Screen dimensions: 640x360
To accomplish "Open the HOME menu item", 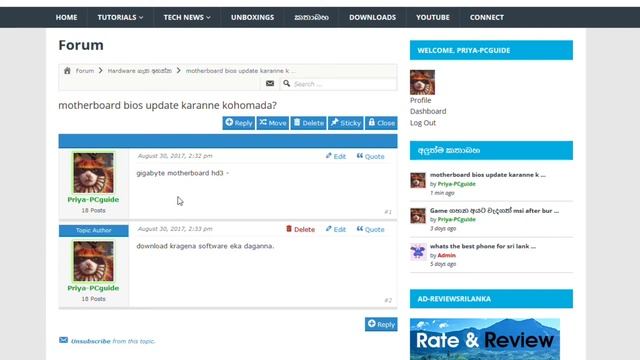I will (x=67, y=18).
